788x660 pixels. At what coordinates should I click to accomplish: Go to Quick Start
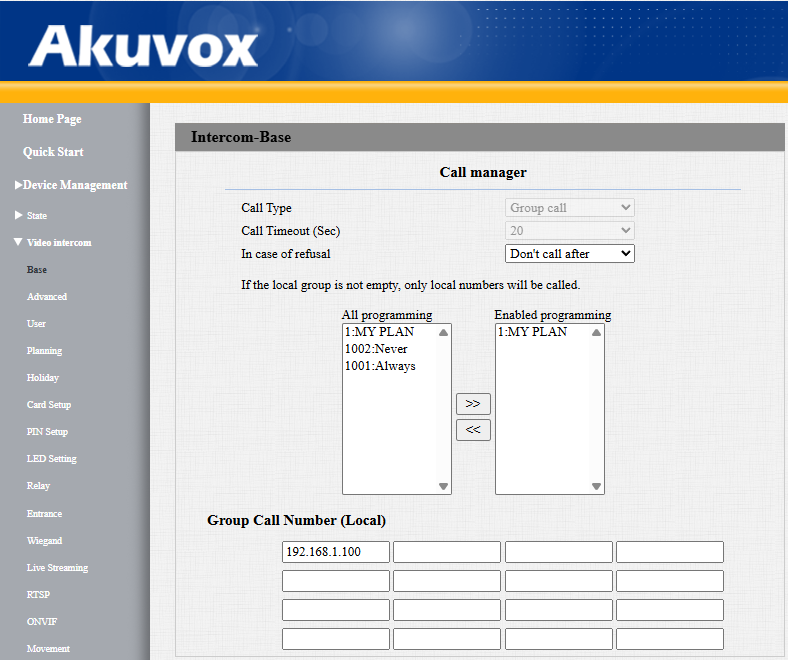click(x=53, y=152)
